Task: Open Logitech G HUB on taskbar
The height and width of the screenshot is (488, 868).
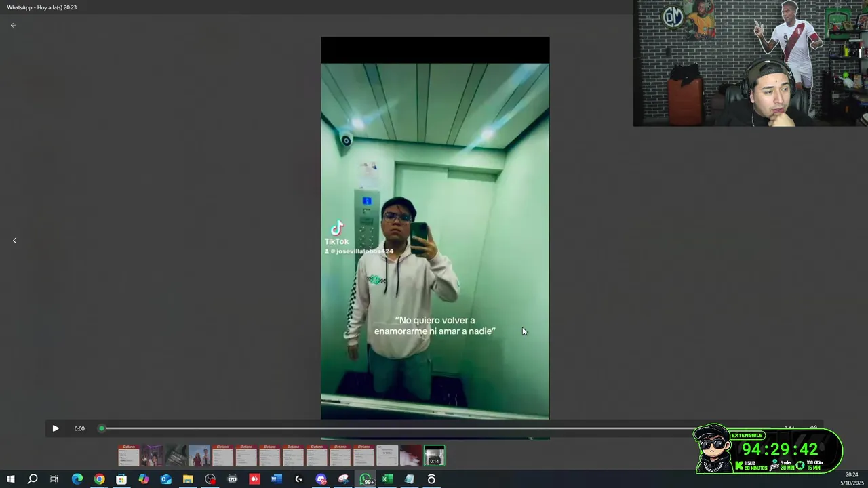Action: point(298,479)
